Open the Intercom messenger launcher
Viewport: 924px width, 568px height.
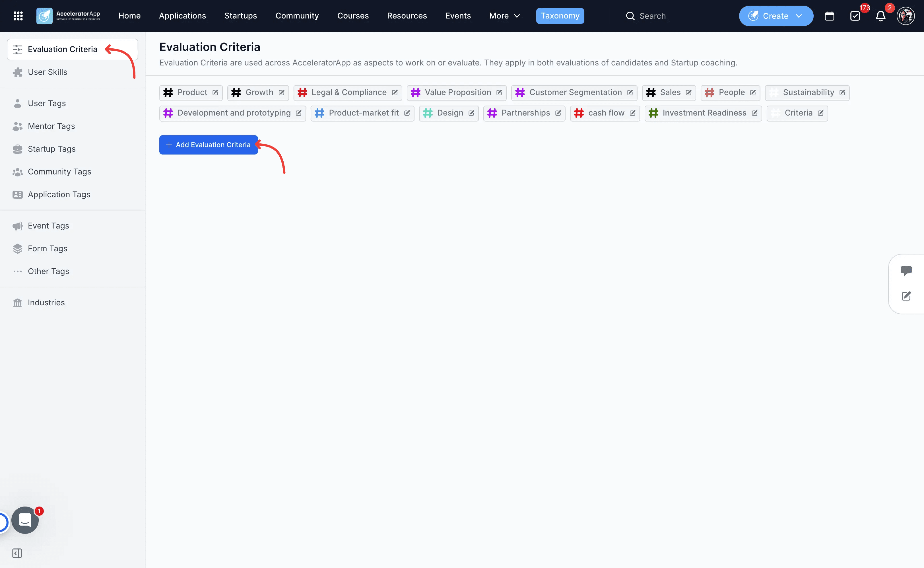coord(25,520)
